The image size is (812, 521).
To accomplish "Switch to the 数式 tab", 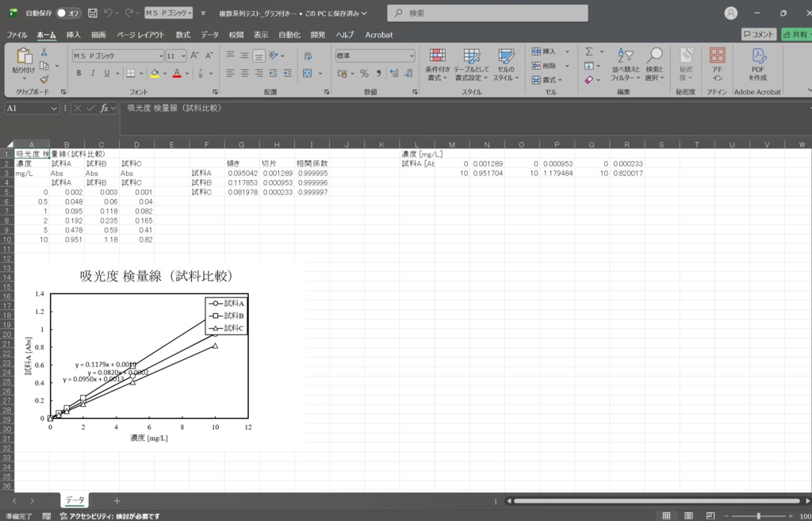I will pyautogui.click(x=183, y=35).
